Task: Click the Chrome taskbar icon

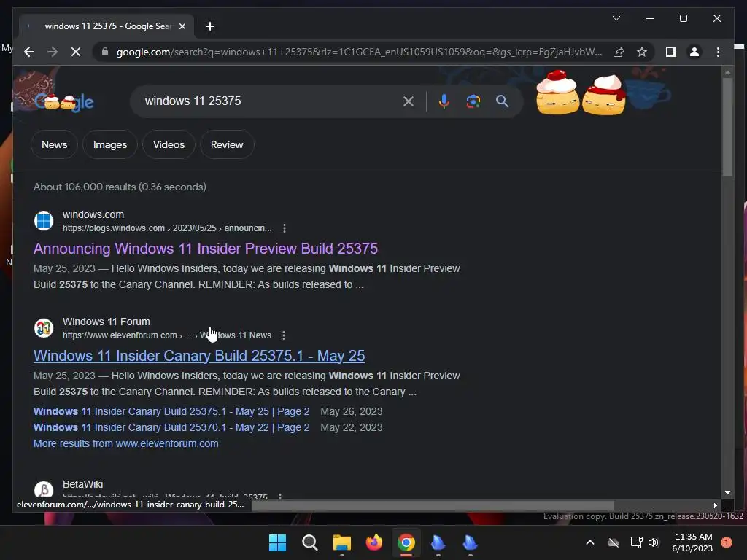Action: point(406,542)
